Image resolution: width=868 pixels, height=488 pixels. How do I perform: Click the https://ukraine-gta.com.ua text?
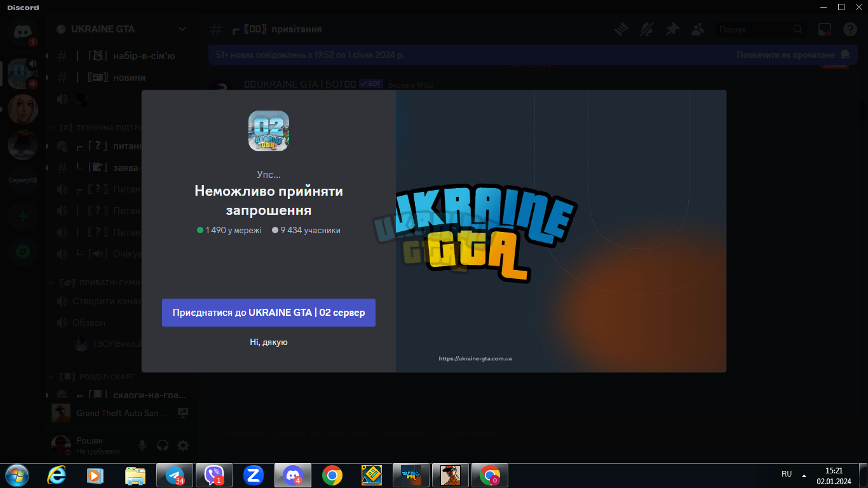(475, 359)
